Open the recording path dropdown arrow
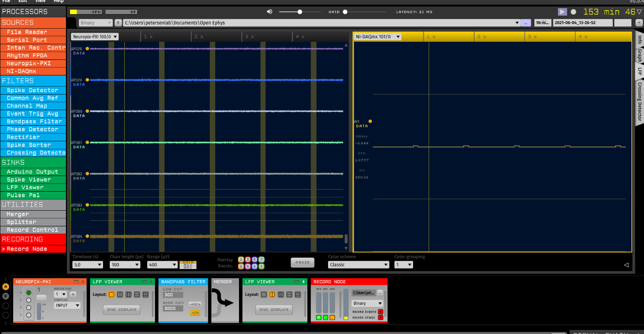 [517, 23]
